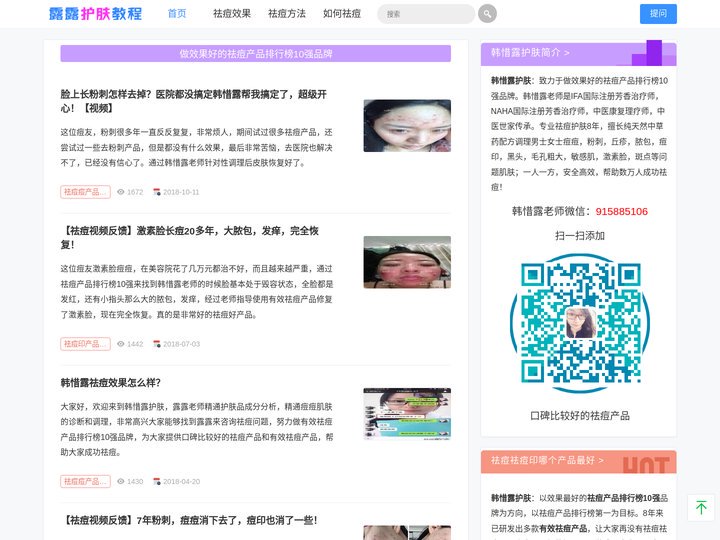This screenshot has width=720, height=540.
Task: Click the search magnifier icon button
Action: (x=487, y=14)
